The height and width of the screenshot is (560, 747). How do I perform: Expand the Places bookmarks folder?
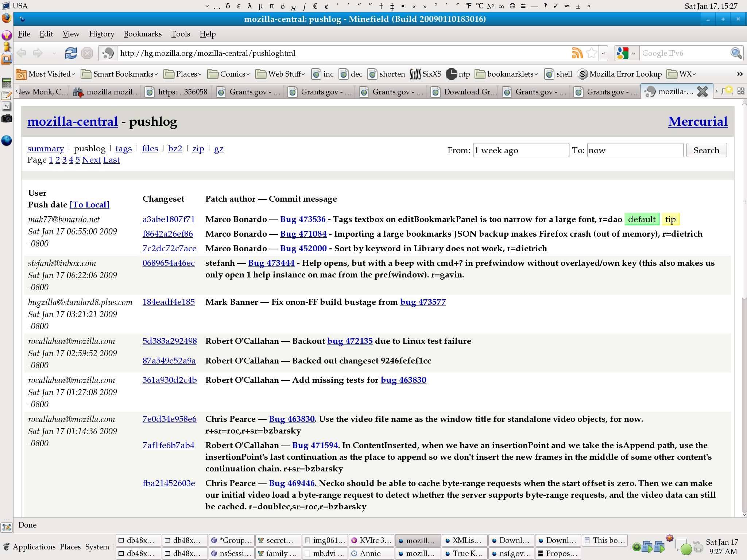[x=183, y=74]
